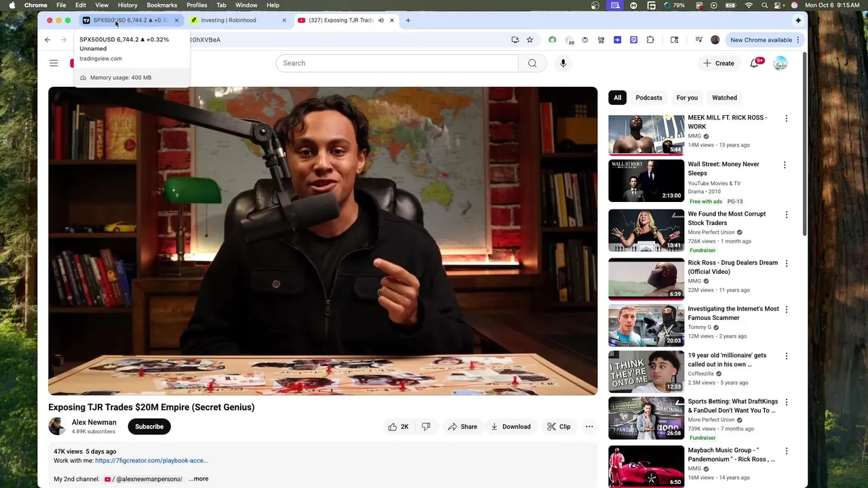This screenshot has height=488, width=868.
Task: Click the YouTube search input field
Action: [x=397, y=63]
